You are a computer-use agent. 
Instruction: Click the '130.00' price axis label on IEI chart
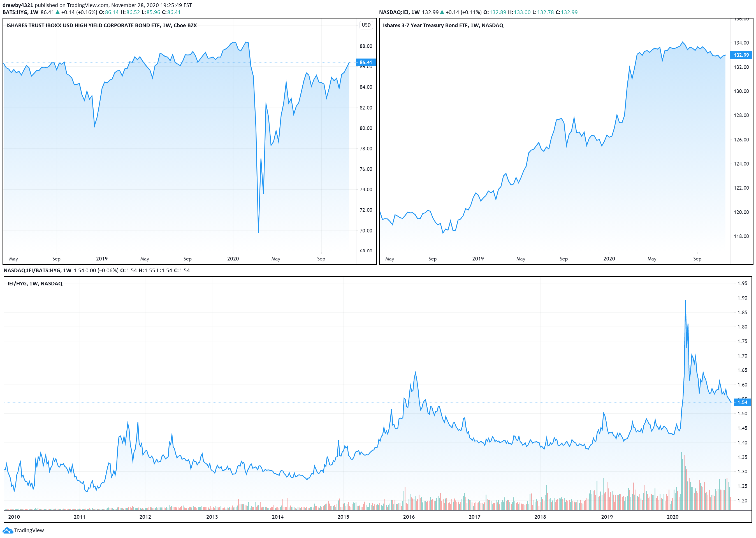(x=741, y=91)
